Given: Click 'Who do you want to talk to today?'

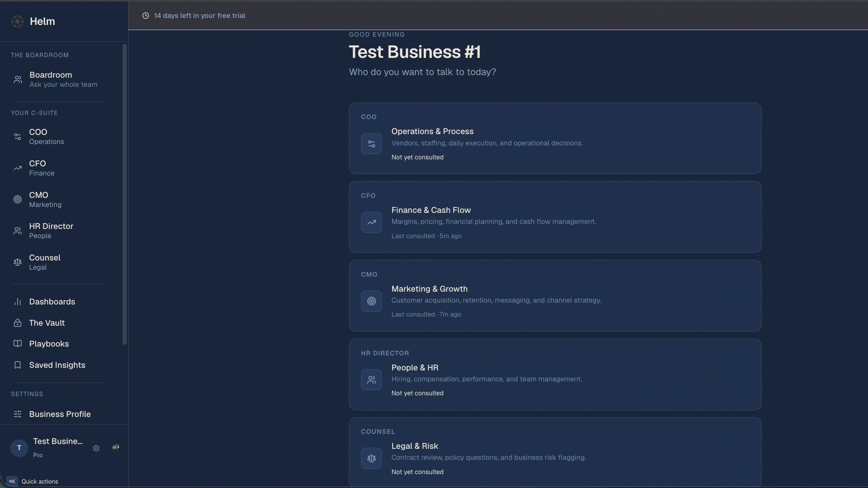Looking at the screenshot, I should pos(422,72).
